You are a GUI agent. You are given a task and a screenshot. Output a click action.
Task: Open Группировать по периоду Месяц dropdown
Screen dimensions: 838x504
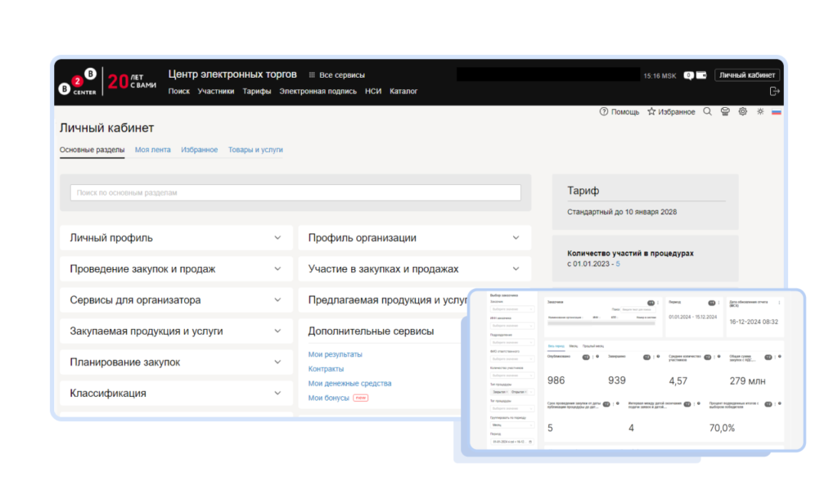coord(512,425)
